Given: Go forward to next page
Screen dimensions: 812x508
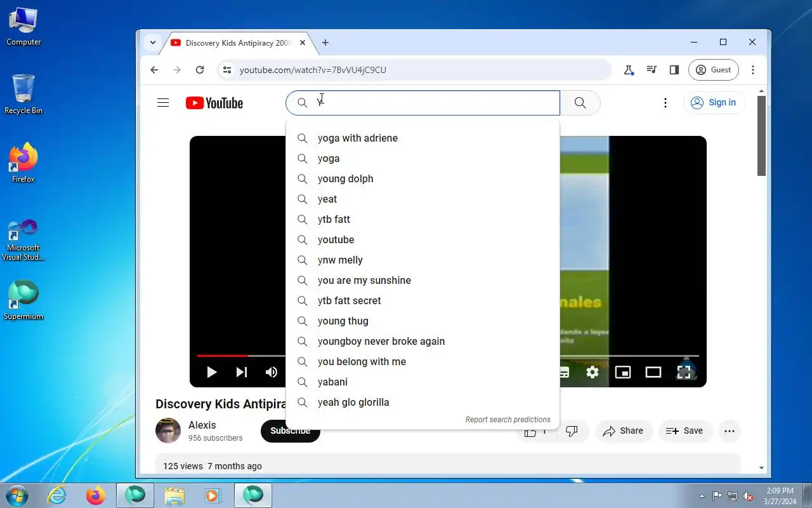Looking at the screenshot, I should (x=177, y=70).
